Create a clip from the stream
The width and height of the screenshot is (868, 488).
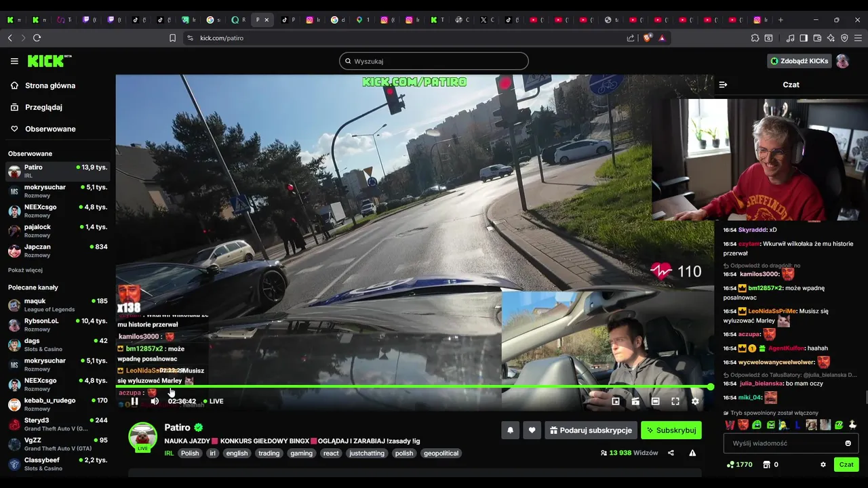tap(635, 401)
